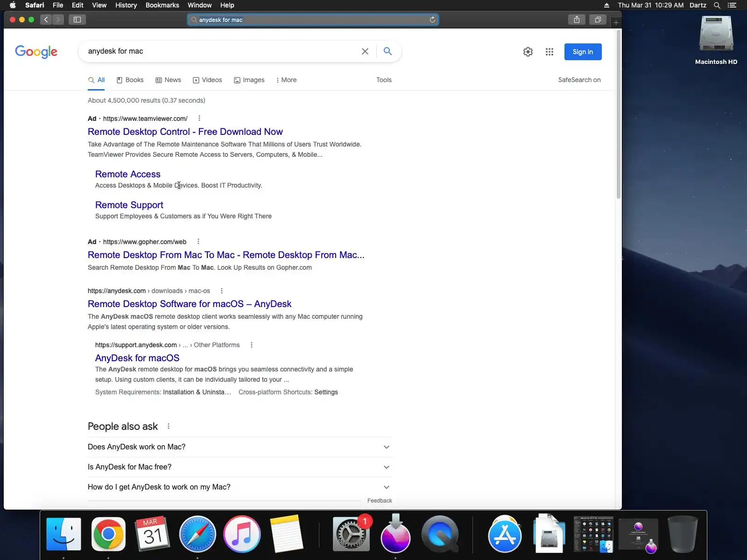
Task: Show the Safari sidebar
Action: [x=78, y=20]
